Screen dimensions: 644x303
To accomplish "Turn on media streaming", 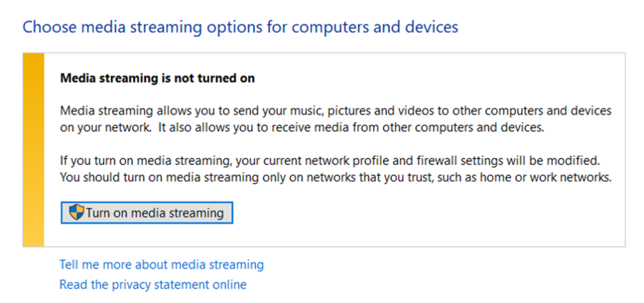I will 147,212.
